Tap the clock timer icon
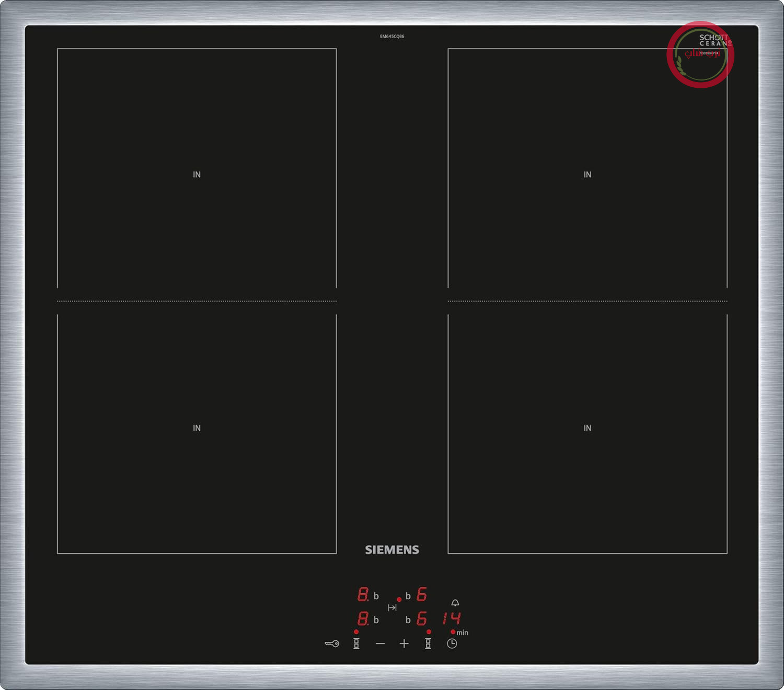Image resolution: width=784 pixels, height=690 pixels. (452, 643)
